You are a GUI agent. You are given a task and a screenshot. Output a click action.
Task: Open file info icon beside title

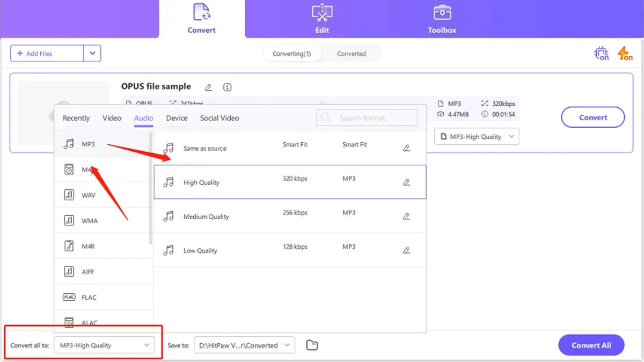pos(228,87)
